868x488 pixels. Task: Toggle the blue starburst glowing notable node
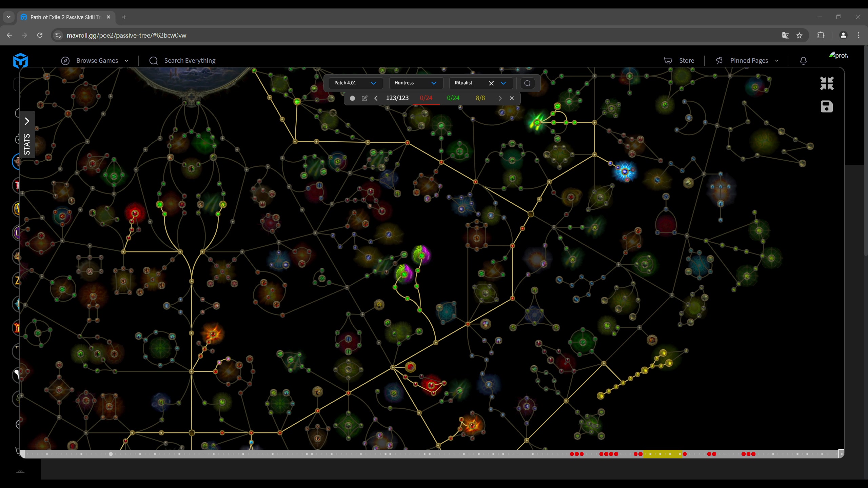click(x=625, y=172)
